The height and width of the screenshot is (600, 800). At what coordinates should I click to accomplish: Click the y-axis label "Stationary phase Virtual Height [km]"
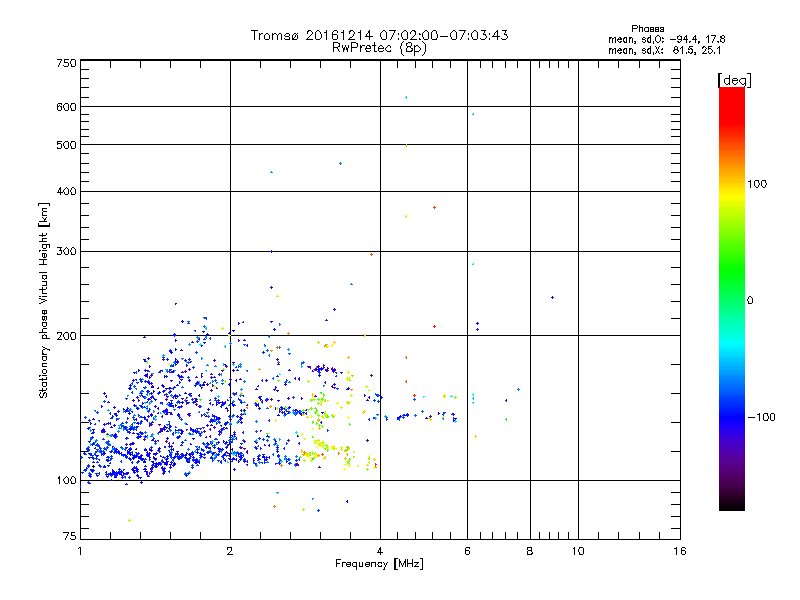point(44,300)
